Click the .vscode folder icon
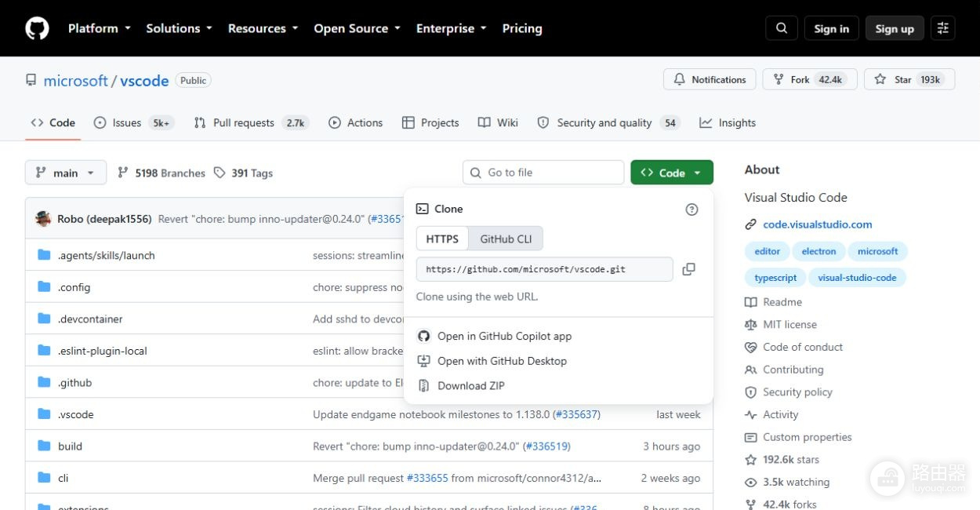980x510 pixels. [x=44, y=414]
